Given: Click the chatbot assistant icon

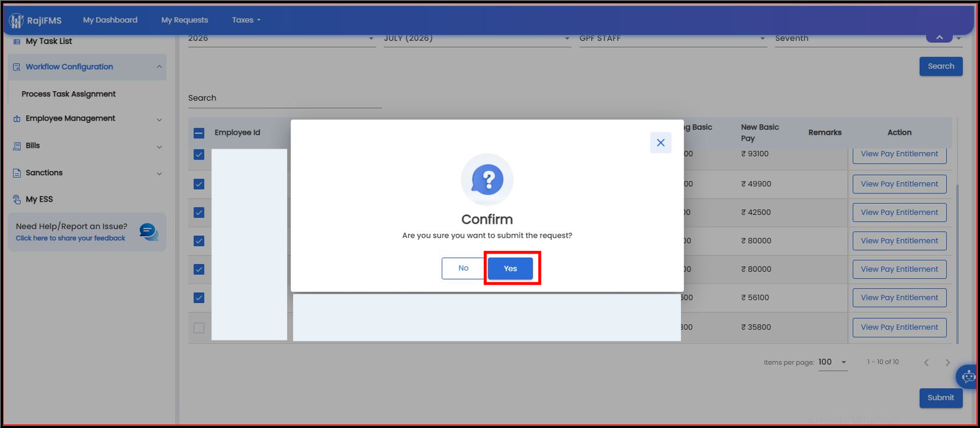Looking at the screenshot, I should pos(968,377).
